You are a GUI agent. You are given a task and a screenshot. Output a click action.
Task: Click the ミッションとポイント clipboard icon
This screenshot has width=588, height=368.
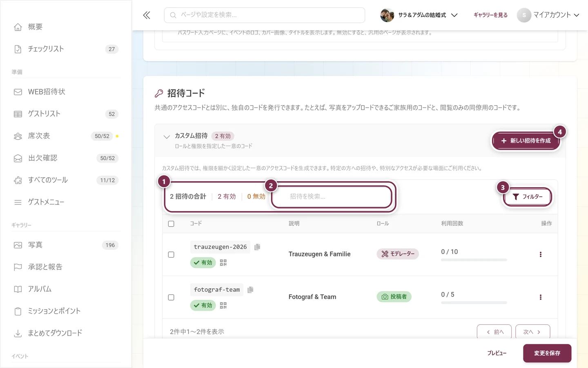(x=18, y=311)
